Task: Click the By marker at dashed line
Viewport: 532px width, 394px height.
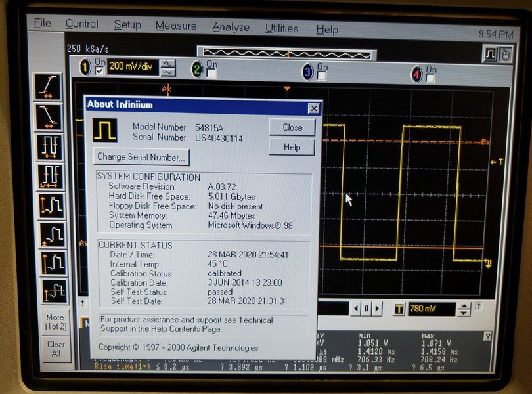Action: tap(485, 142)
